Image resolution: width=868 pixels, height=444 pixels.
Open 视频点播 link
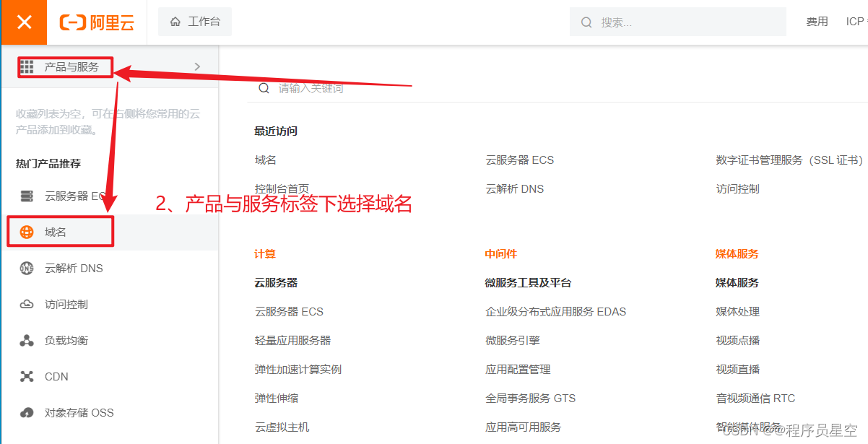tap(737, 340)
